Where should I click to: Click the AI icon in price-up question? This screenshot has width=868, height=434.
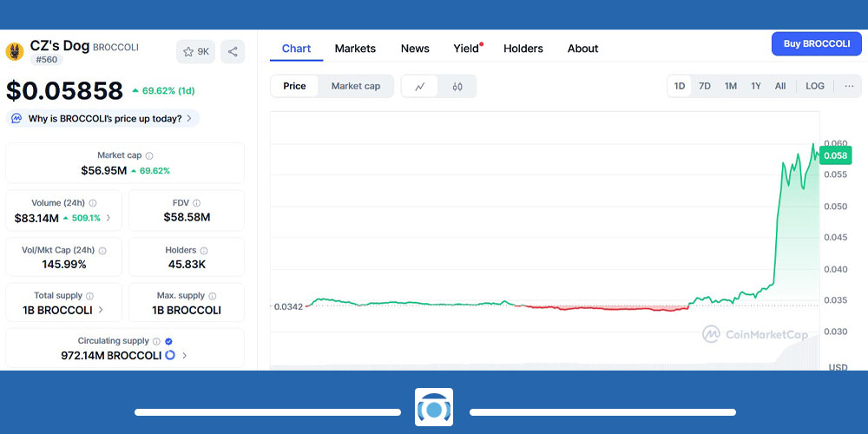[x=16, y=118]
